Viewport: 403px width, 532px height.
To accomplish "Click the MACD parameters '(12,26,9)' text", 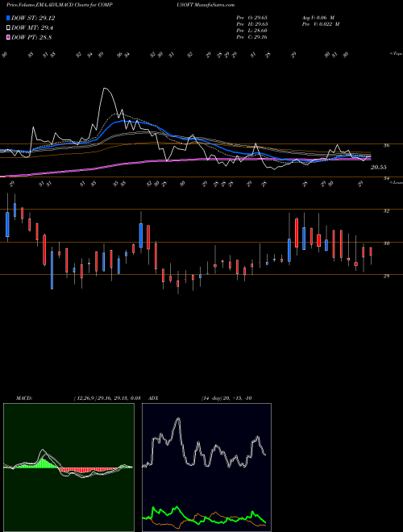I will click(85, 398).
